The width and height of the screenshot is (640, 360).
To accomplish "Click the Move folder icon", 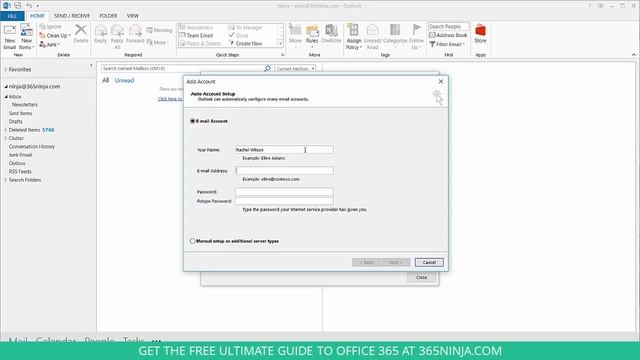I will pyautogui.click(x=295, y=30).
